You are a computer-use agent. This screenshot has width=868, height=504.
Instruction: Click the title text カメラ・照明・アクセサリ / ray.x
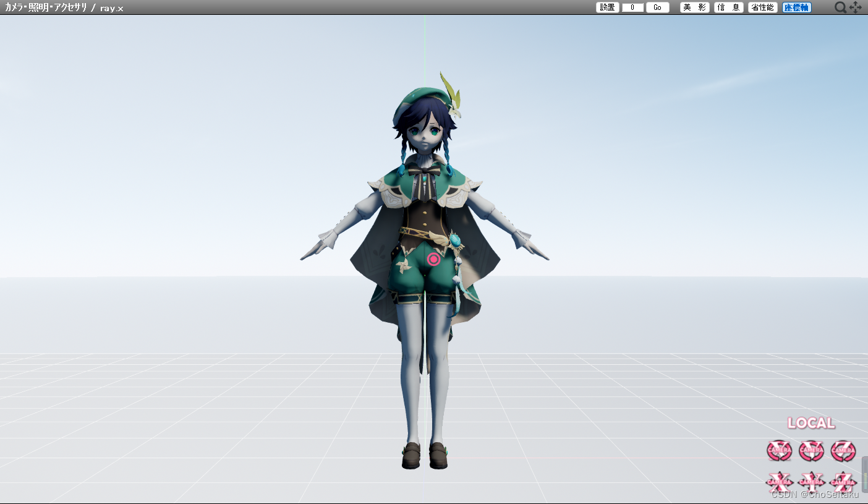pos(64,7)
